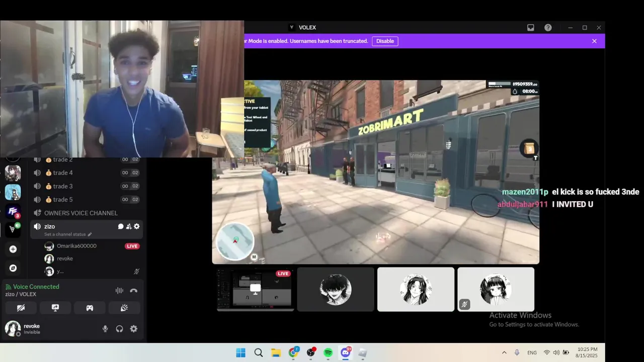Edit zizo channel settings gear
644x362 pixels.
click(x=137, y=226)
